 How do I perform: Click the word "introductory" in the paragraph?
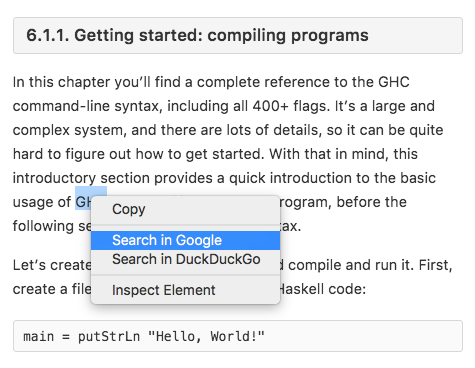(54, 178)
